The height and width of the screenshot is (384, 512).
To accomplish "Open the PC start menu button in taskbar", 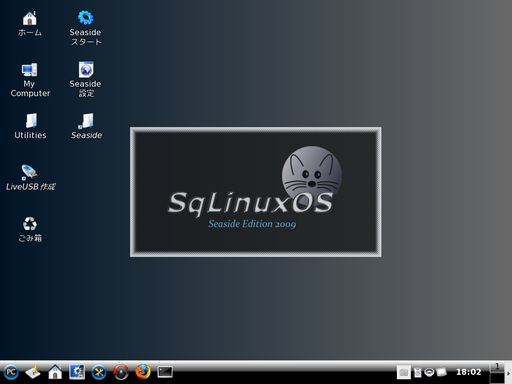I will click(11, 372).
